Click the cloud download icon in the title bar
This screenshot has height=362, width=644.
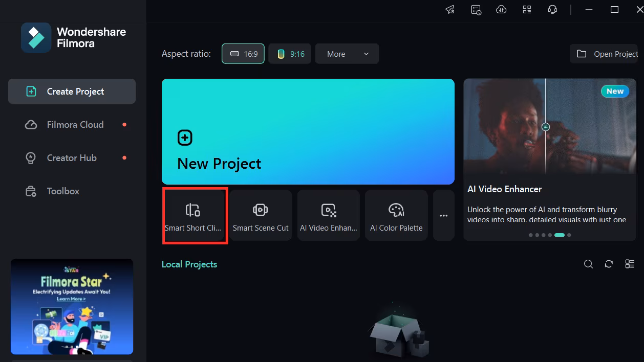pos(501,10)
